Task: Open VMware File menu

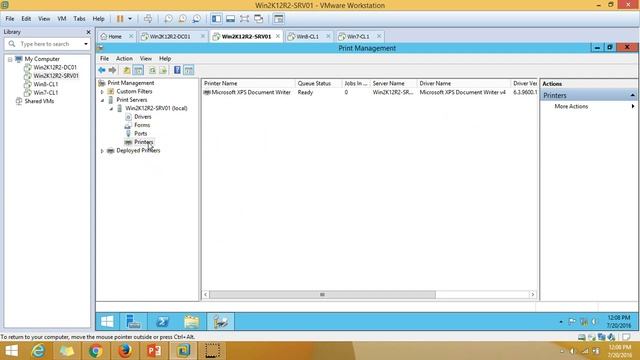Action: 10,19
